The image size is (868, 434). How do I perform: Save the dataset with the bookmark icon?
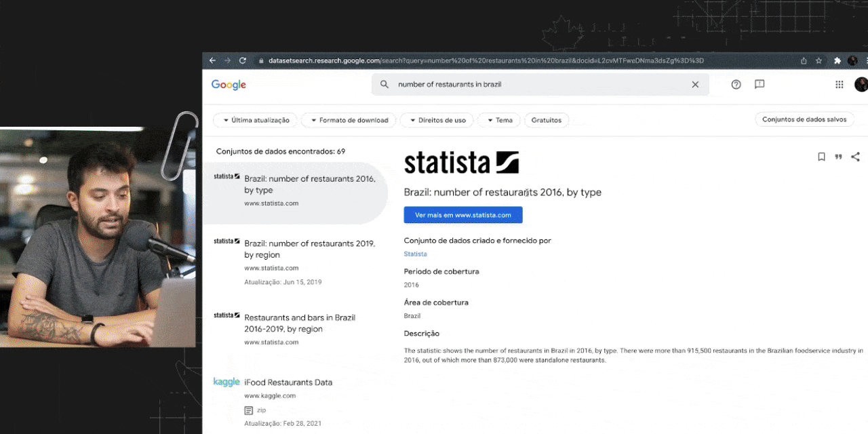pos(821,157)
